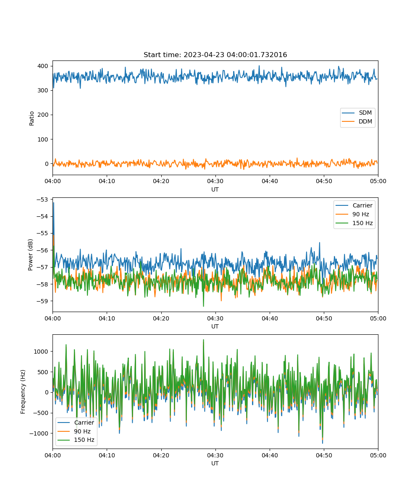This screenshot has height=504, width=420.
Task: Click the "04:10" tick under the Power plot
Action: 107,318
